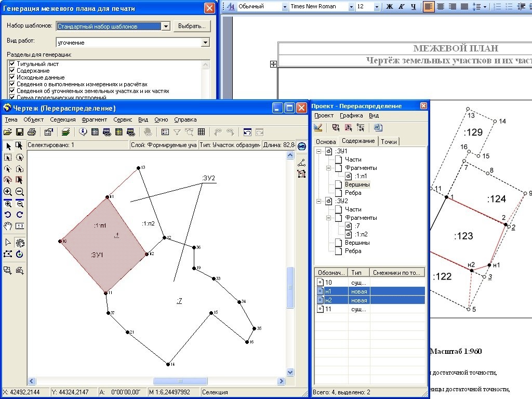Image resolution: width=532 pixels, height=399 pixels.
Task: Open the Фрагмент menu
Action: tap(94, 119)
